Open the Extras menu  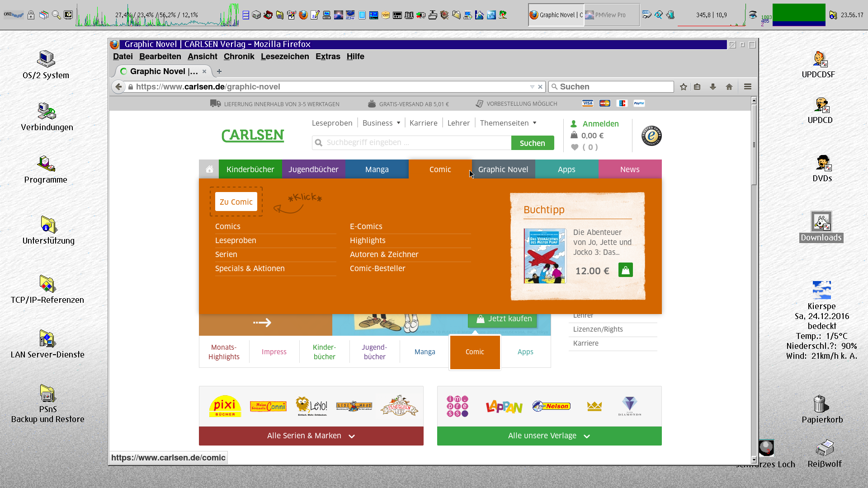(328, 56)
